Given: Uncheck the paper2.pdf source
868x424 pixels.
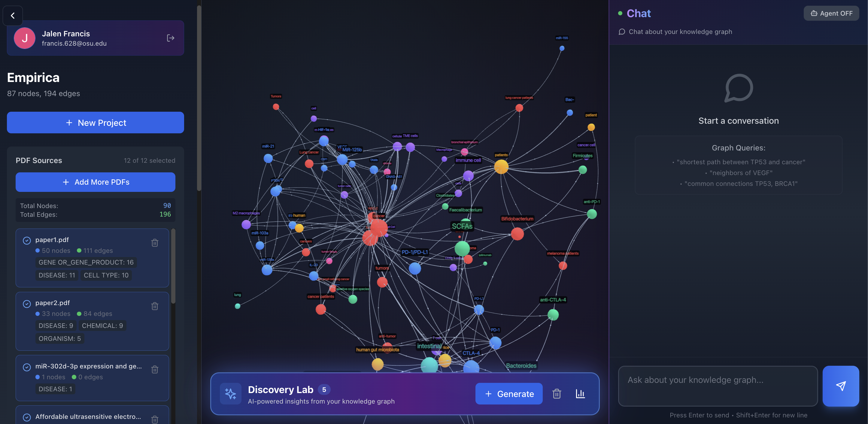Looking at the screenshot, I should (x=27, y=303).
